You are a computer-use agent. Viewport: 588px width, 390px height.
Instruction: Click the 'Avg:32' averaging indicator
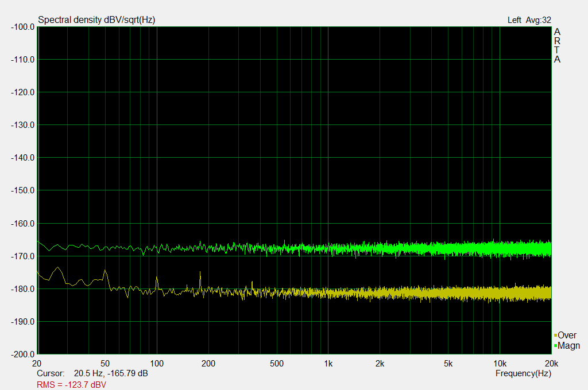[x=538, y=20]
